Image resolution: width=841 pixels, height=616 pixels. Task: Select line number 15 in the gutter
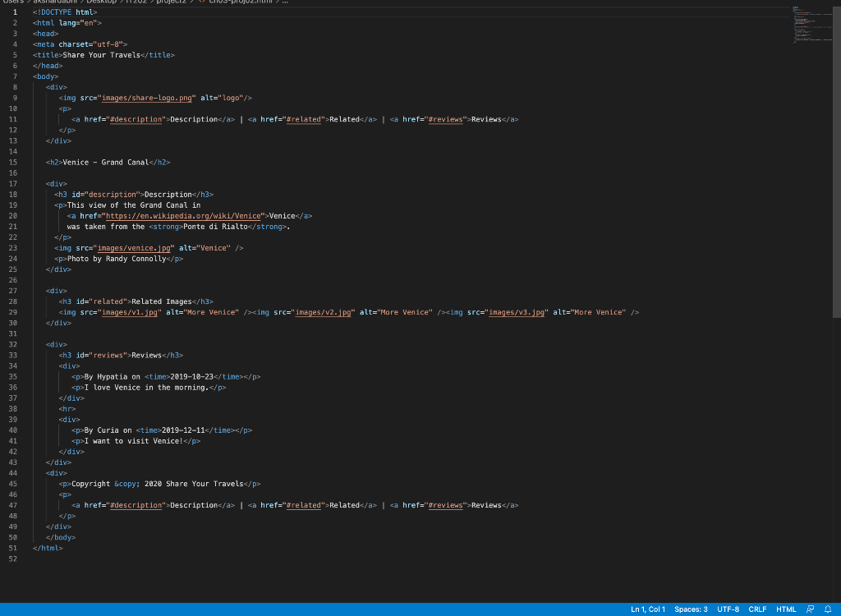pyautogui.click(x=12, y=162)
